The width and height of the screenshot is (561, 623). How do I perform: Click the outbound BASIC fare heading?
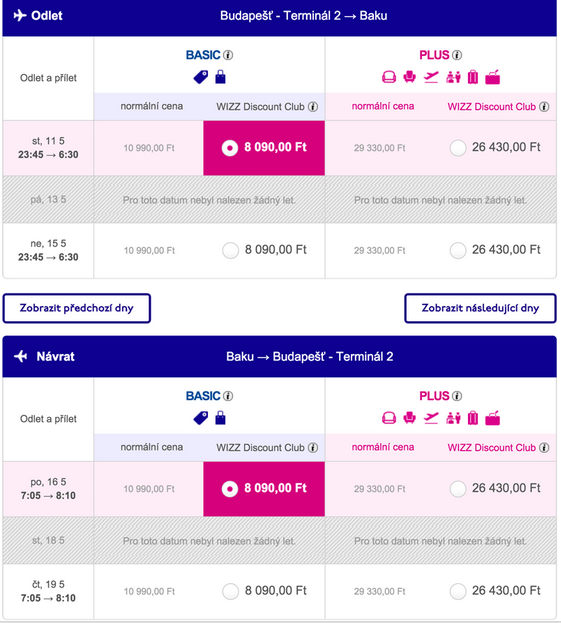coord(203,55)
